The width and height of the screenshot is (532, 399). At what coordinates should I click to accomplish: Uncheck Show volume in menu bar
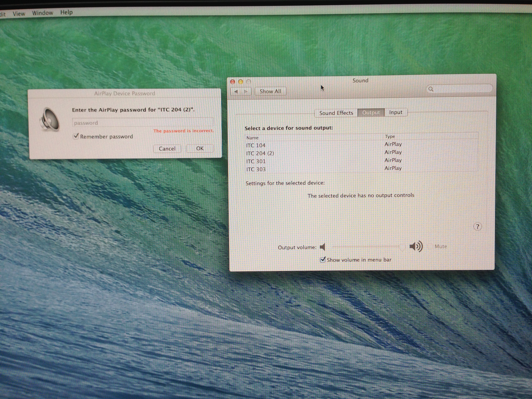(323, 260)
